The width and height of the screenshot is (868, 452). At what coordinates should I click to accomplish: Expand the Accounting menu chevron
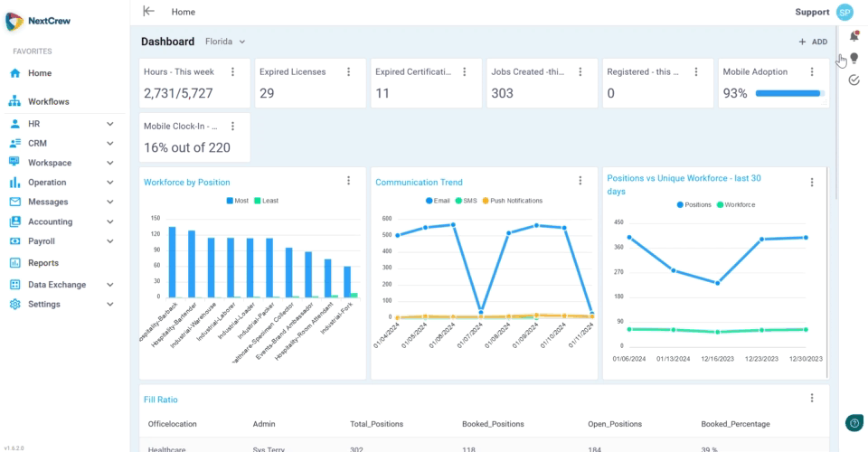coord(110,221)
